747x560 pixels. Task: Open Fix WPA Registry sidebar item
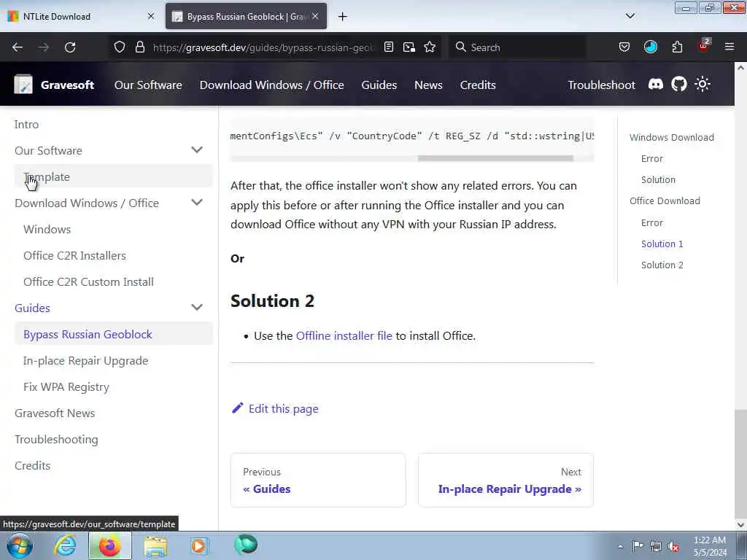tap(66, 386)
